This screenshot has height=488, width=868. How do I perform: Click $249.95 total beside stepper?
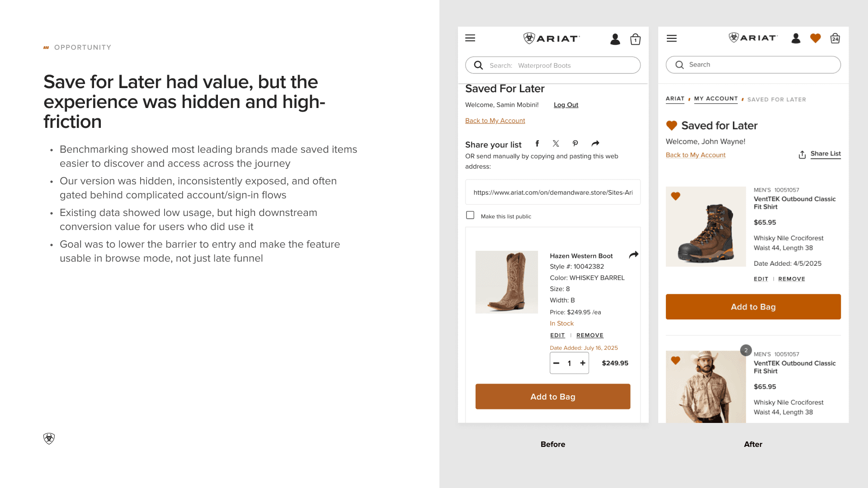pyautogui.click(x=615, y=363)
